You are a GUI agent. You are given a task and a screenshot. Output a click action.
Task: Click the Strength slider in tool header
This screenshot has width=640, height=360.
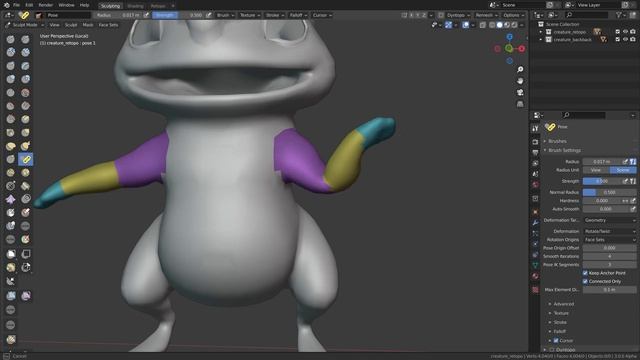click(178, 15)
